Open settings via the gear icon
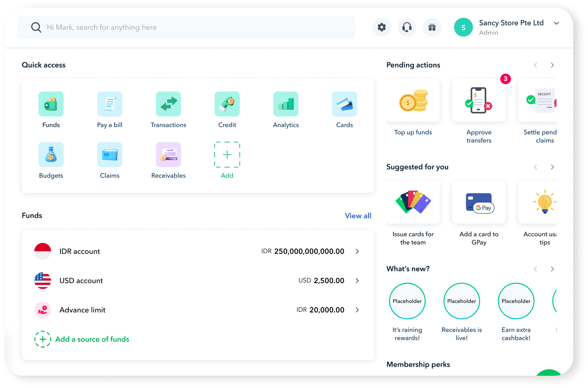588x388 pixels. 382,27
